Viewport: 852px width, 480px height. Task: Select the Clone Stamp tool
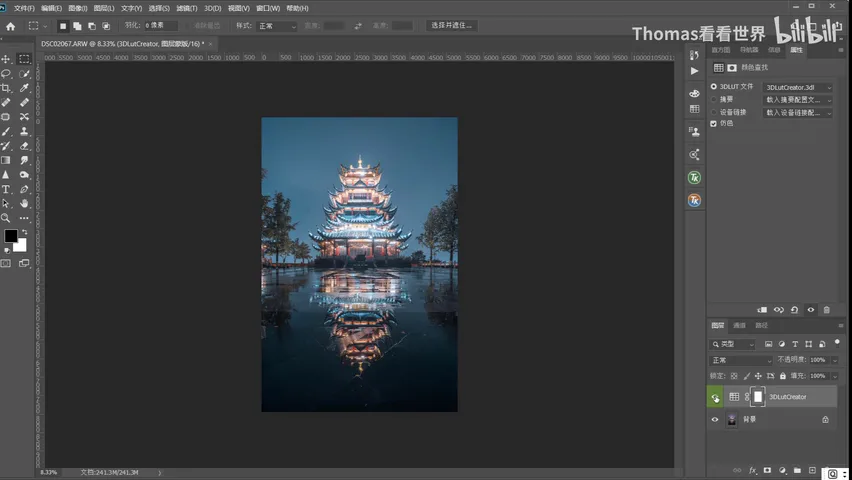point(24,132)
